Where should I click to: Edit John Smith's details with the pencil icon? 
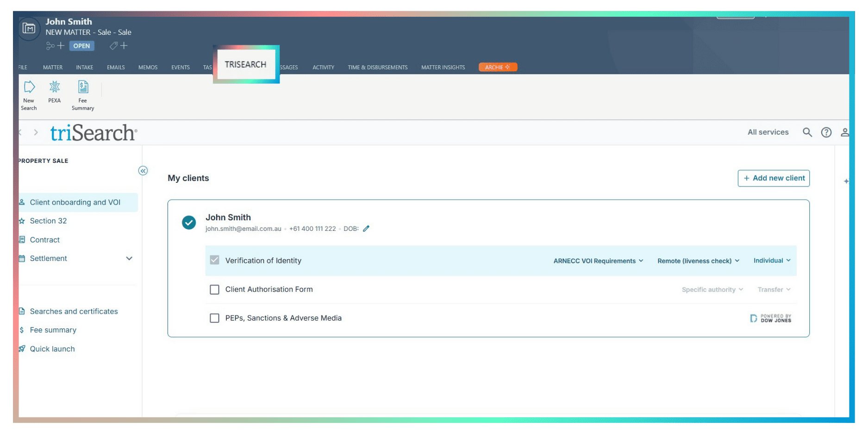coord(366,229)
